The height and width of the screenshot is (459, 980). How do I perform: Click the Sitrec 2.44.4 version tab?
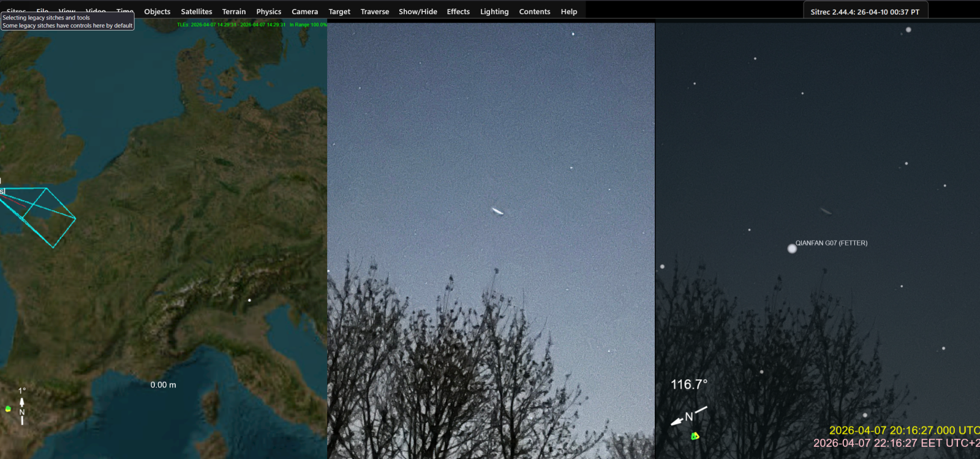pyautogui.click(x=864, y=12)
